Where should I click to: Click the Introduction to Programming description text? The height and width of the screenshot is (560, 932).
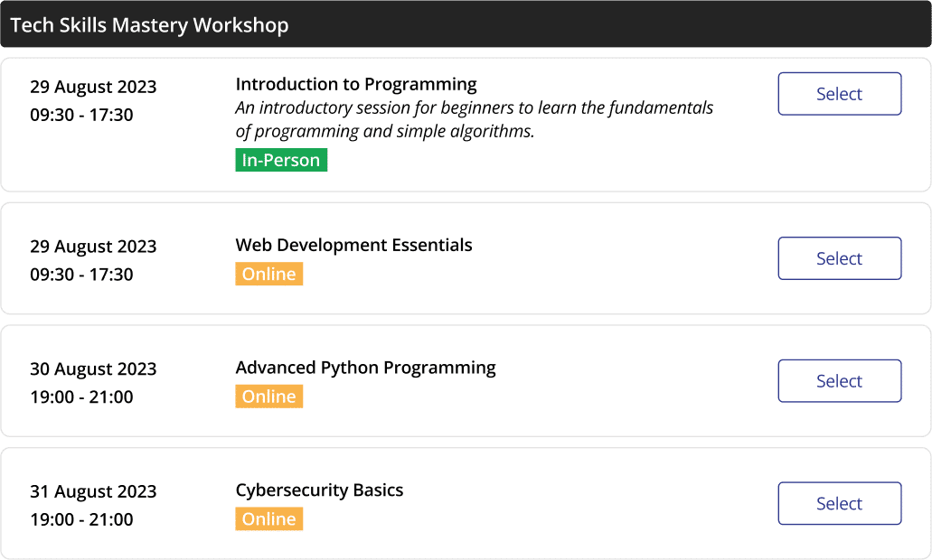click(474, 119)
